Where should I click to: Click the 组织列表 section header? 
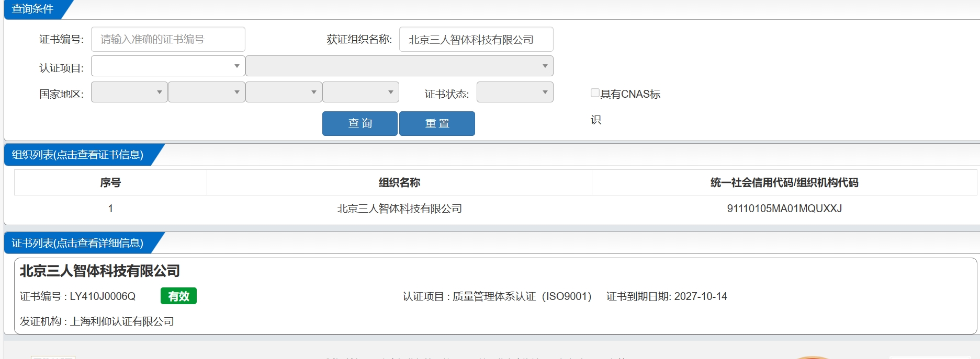[77, 155]
